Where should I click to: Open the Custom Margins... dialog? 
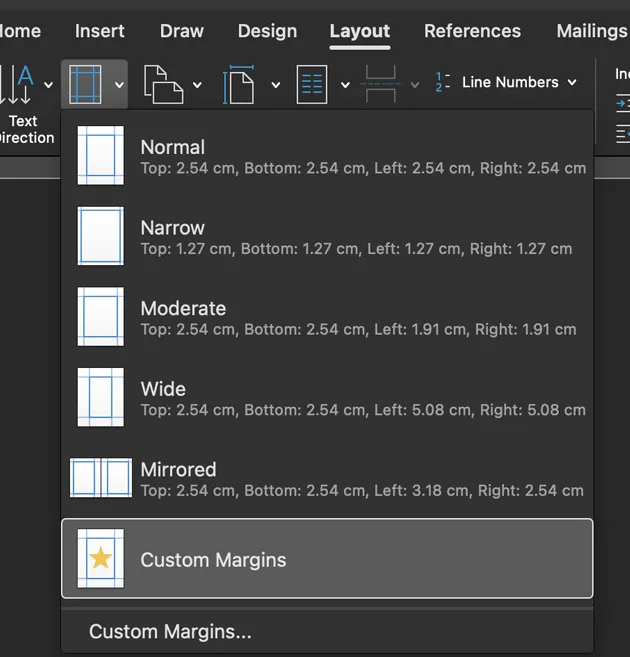click(x=327, y=631)
